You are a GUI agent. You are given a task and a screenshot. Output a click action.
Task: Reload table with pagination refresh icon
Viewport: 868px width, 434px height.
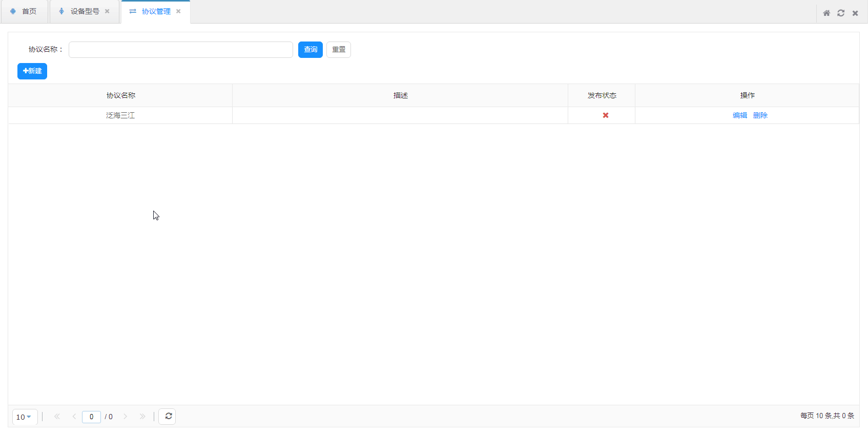coord(168,417)
